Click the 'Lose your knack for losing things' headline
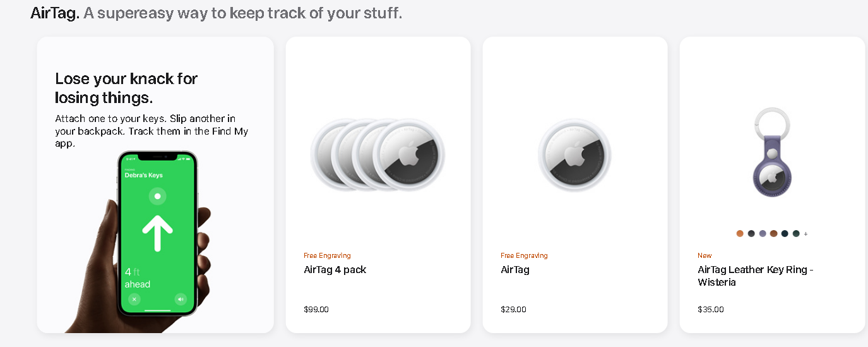This screenshot has height=347, width=868. pos(126,88)
